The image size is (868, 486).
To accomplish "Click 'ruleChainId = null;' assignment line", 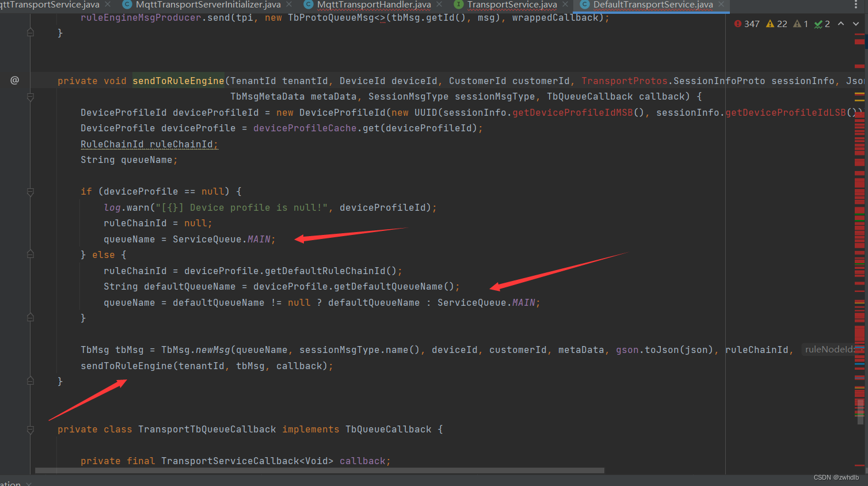I will coord(158,223).
